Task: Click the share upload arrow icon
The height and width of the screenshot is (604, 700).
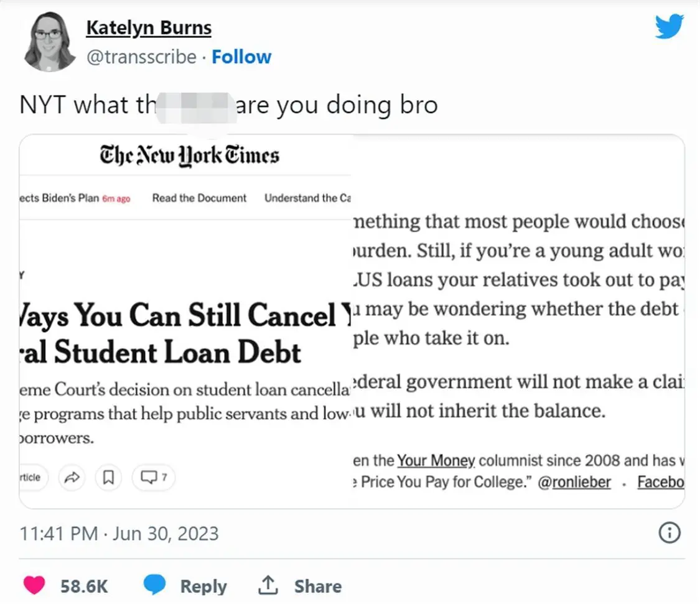Action: [268, 585]
